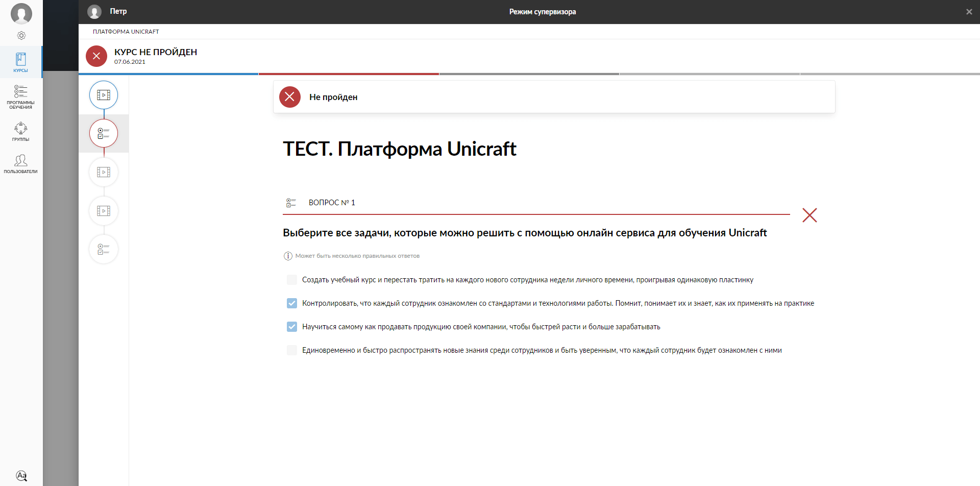The width and height of the screenshot is (980, 486).
Task: Go to Группы section
Action: 21,131
